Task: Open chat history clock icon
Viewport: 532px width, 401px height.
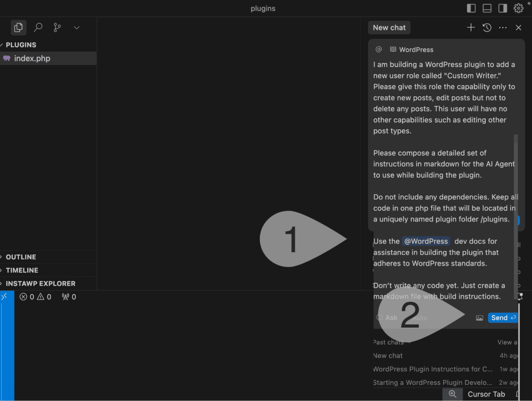Action: [x=487, y=27]
